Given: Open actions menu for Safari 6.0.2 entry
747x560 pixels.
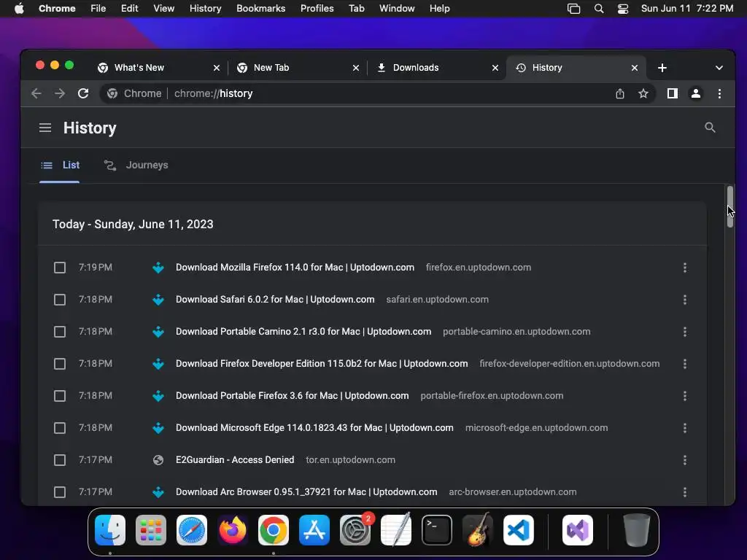Looking at the screenshot, I should (684, 300).
